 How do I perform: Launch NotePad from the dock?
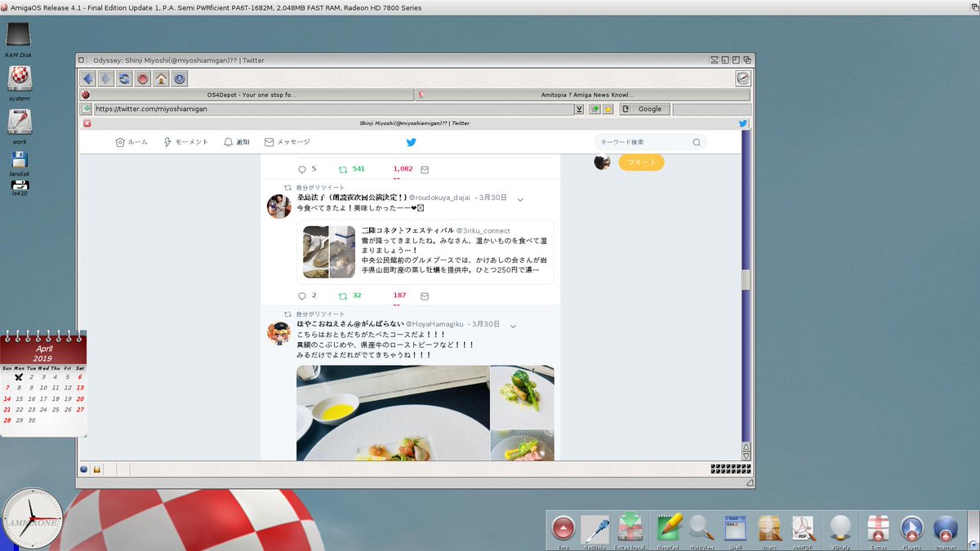(669, 531)
